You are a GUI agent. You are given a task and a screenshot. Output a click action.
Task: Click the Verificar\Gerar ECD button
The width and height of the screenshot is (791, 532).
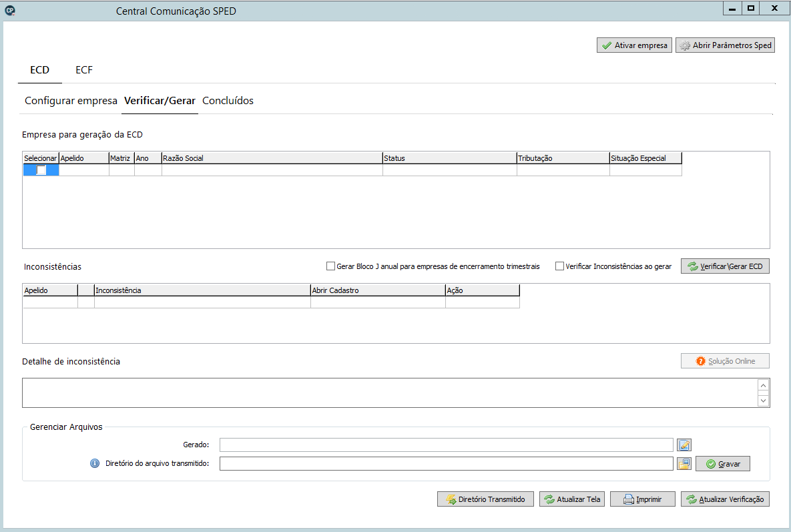point(725,266)
